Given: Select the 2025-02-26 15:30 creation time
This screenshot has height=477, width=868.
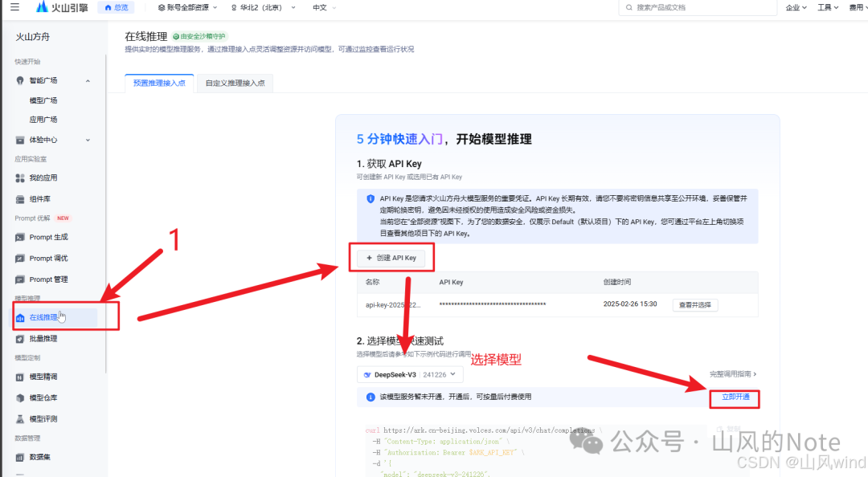Looking at the screenshot, I should click(630, 304).
